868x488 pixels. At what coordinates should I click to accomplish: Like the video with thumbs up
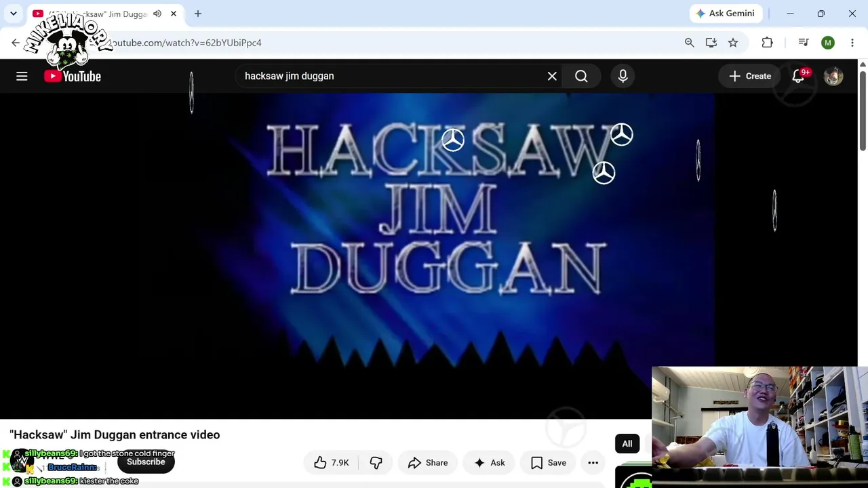(331, 463)
